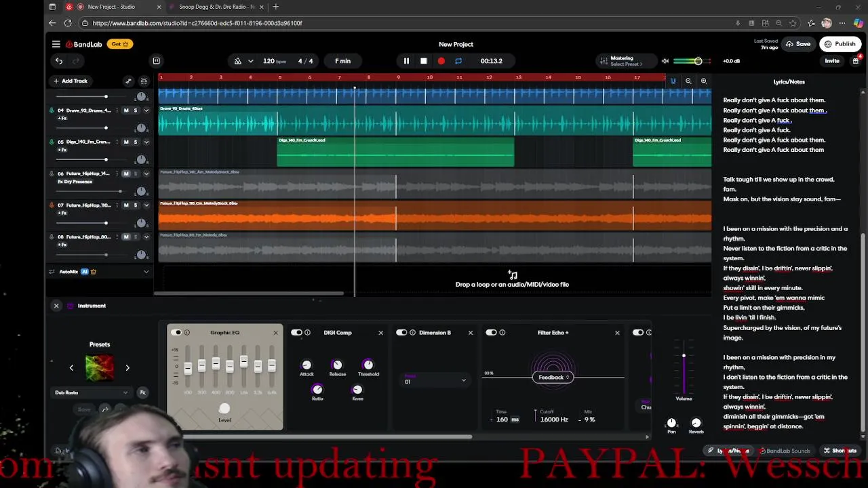Add a new track

71,81
